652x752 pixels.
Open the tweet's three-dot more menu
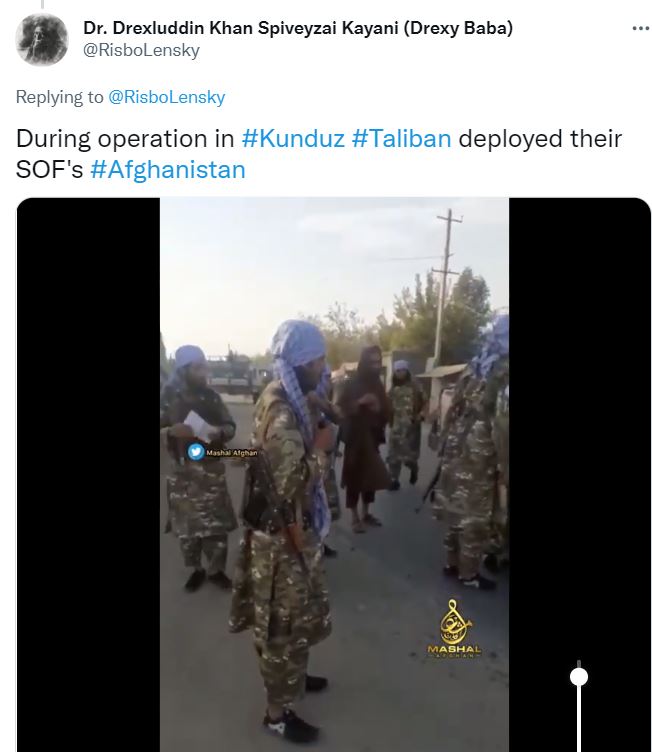(640, 29)
